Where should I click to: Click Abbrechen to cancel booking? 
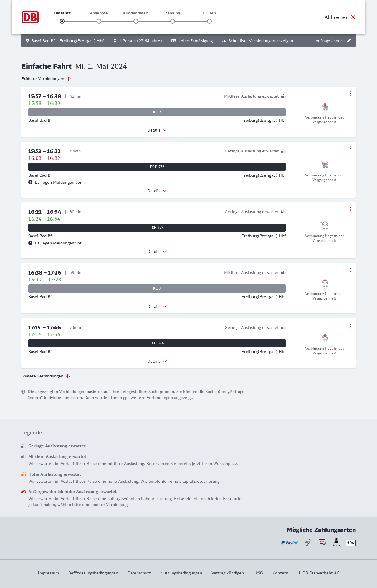pos(340,17)
